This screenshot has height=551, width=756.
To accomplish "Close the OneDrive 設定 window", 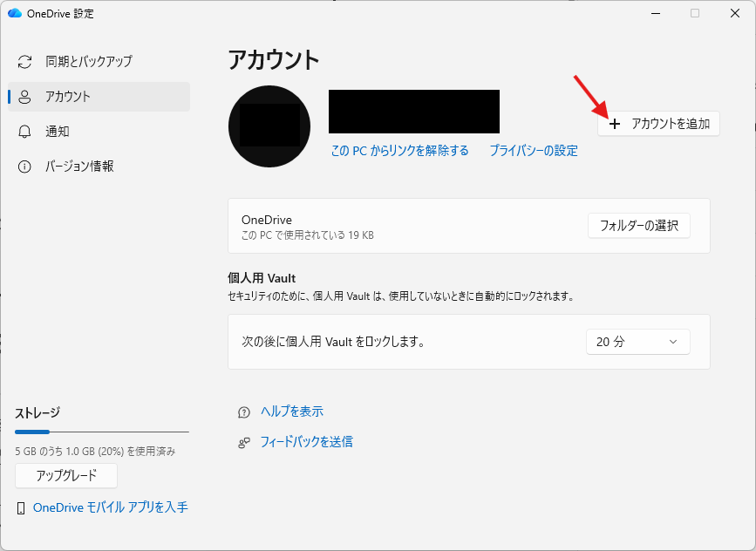I will coord(735,13).
